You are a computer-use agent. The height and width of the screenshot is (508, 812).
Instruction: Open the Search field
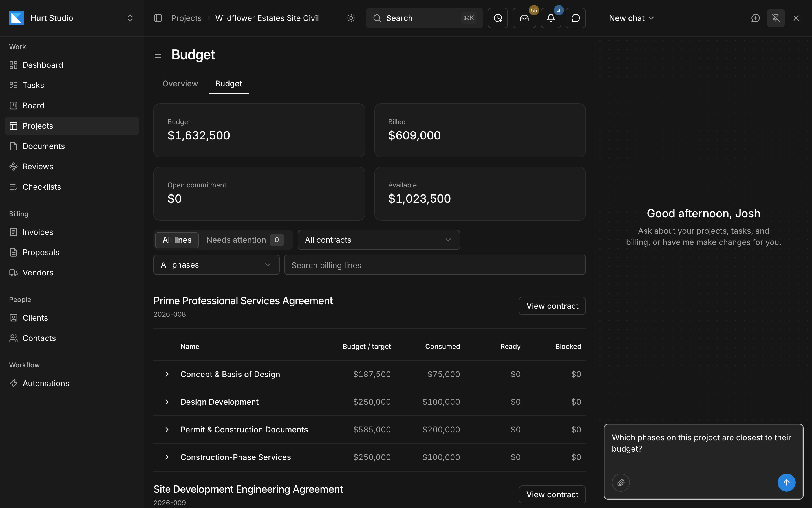click(424, 18)
